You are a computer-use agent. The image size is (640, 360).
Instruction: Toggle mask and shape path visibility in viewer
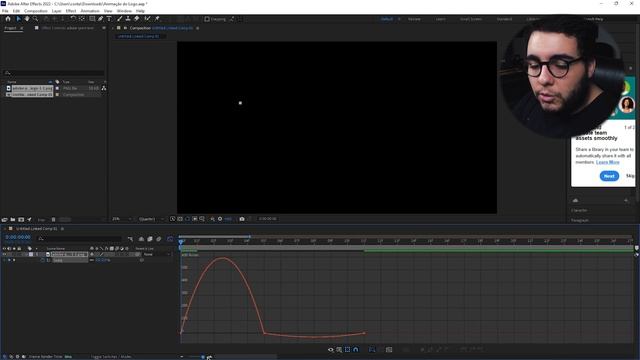coord(187,219)
